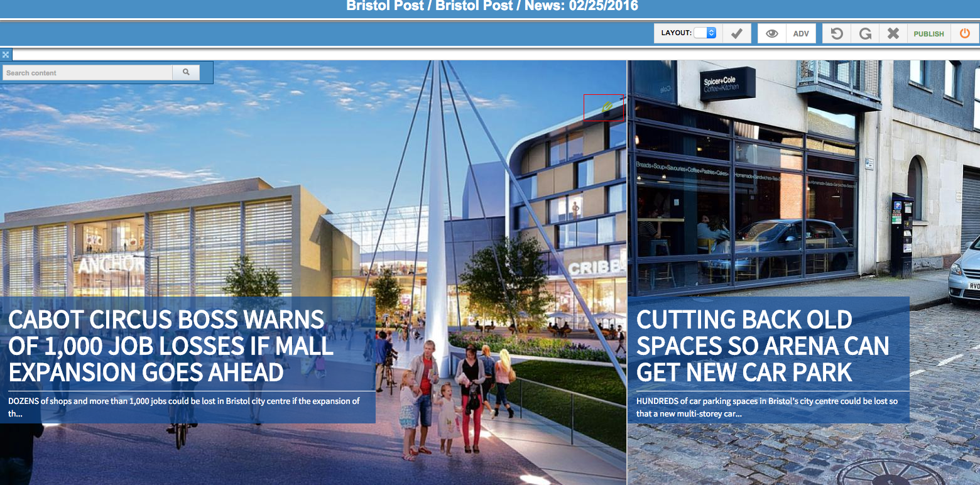
Task: Click the ADV button
Action: tap(801, 33)
